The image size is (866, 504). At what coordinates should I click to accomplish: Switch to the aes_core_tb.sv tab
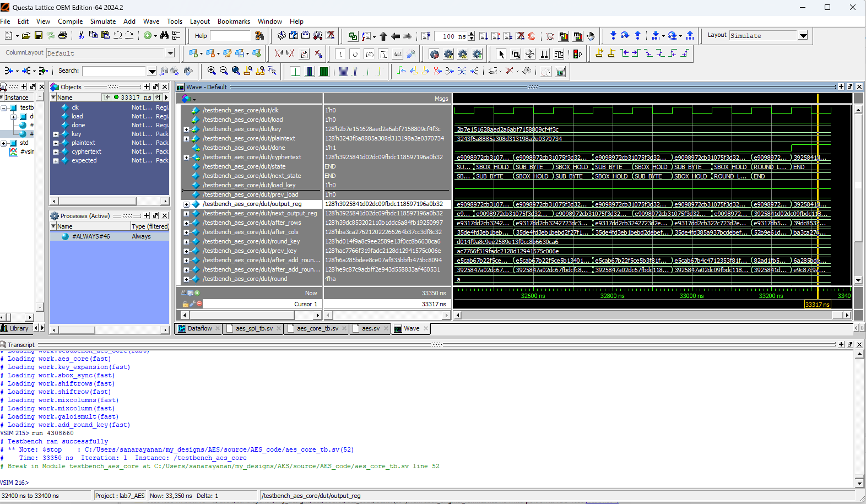(x=317, y=328)
